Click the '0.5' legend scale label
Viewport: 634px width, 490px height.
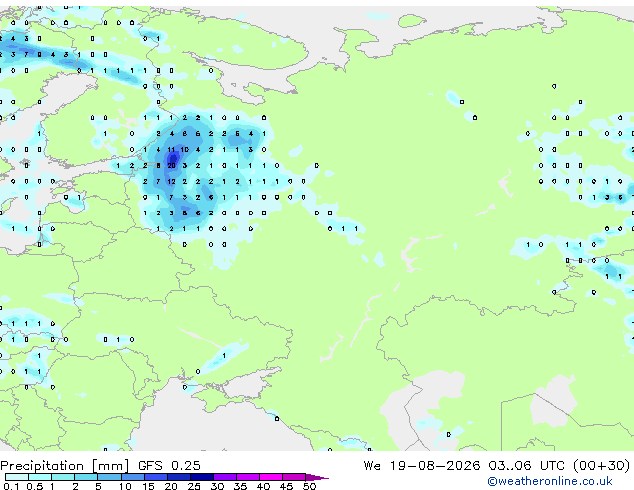34,486
